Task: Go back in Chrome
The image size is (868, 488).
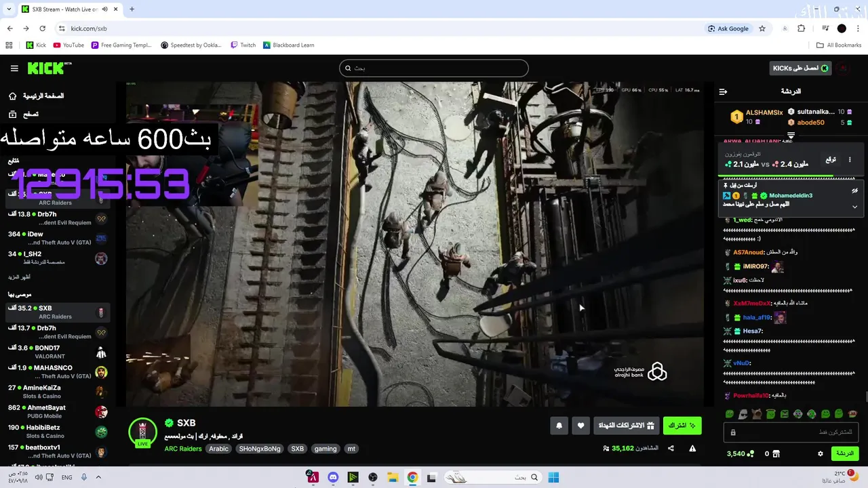Action: (x=9, y=28)
